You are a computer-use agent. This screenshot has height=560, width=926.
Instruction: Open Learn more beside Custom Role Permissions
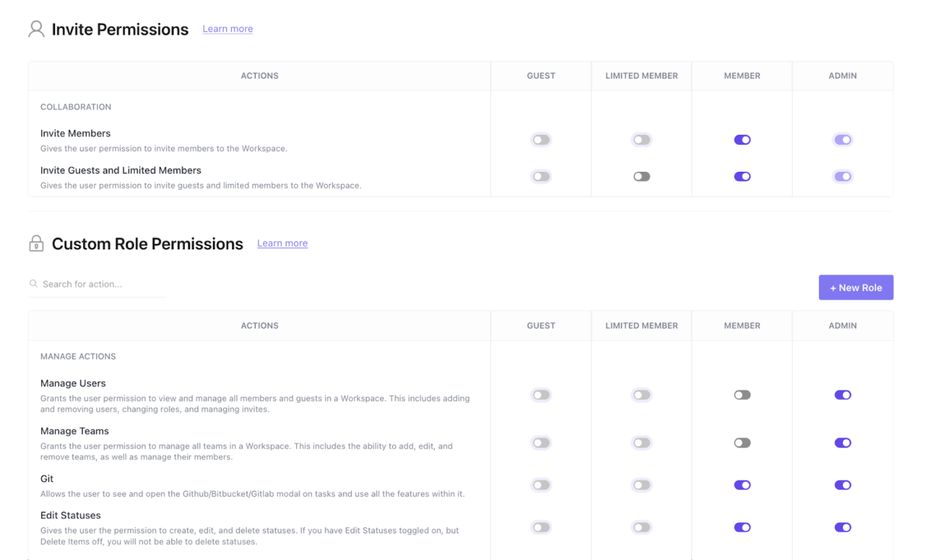(282, 243)
